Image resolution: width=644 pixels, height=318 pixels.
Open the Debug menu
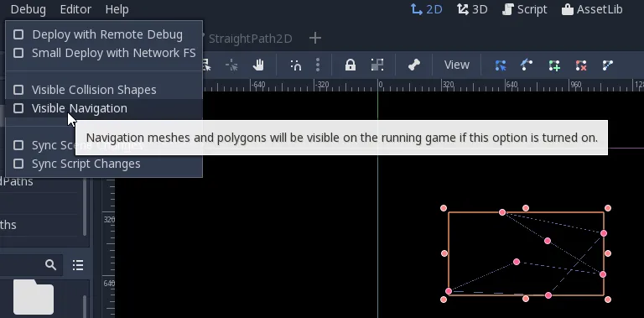click(x=28, y=9)
